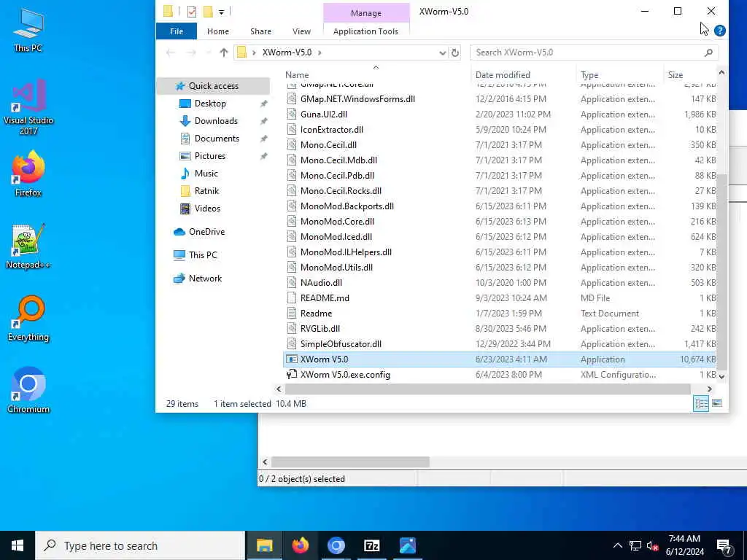
Task: Select Ratnik folder in navigation pane
Action: click(206, 191)
